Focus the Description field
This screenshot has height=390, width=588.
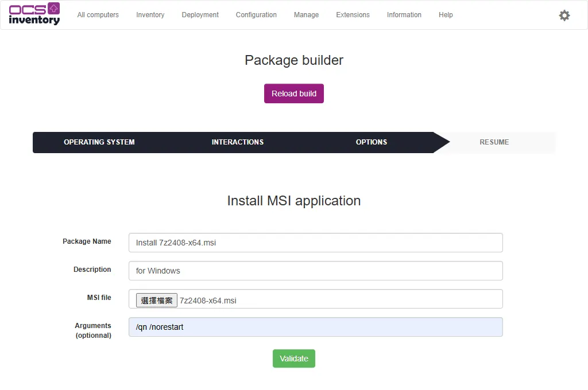click(x=315, y=271)
